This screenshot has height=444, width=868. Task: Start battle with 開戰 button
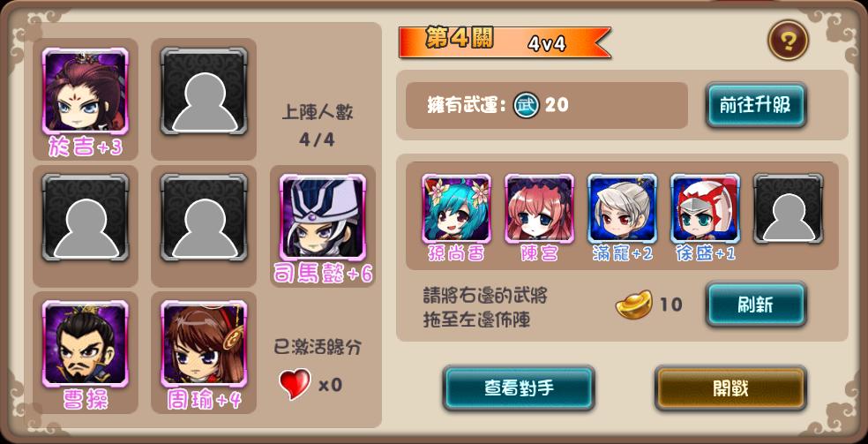tap(730, 388)
